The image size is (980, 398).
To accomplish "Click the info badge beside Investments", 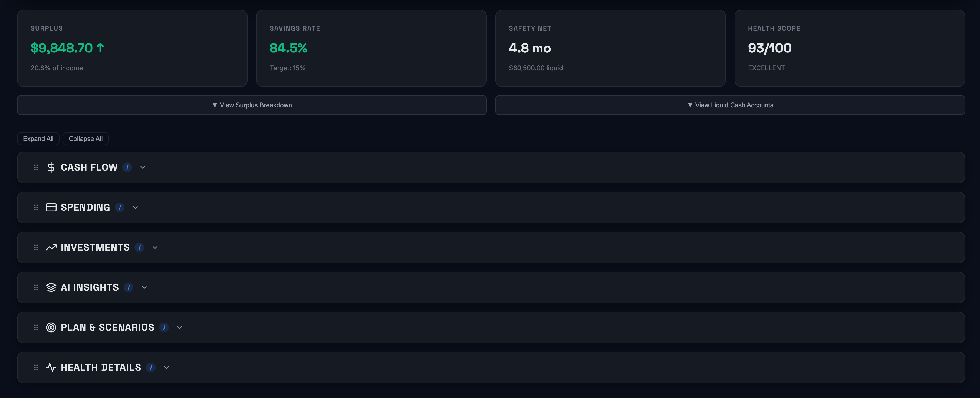I will (139, 247).
